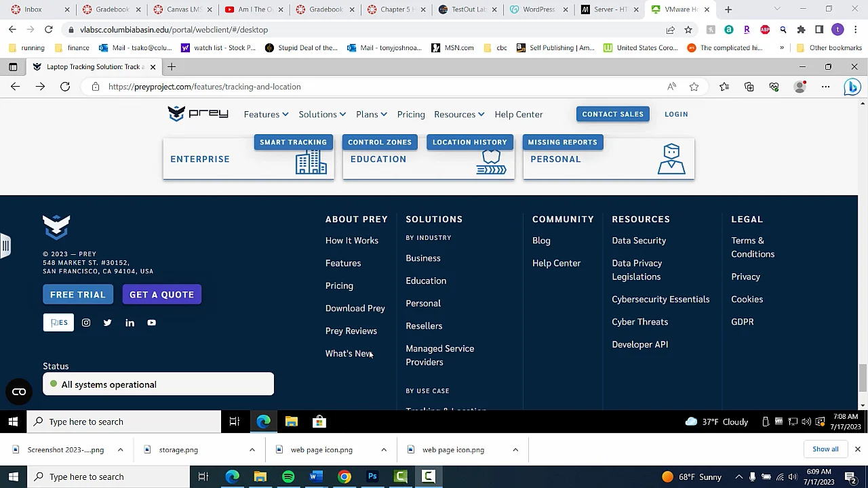Select the Location History tab
868x488 pixels.
[x=470, y=142]
